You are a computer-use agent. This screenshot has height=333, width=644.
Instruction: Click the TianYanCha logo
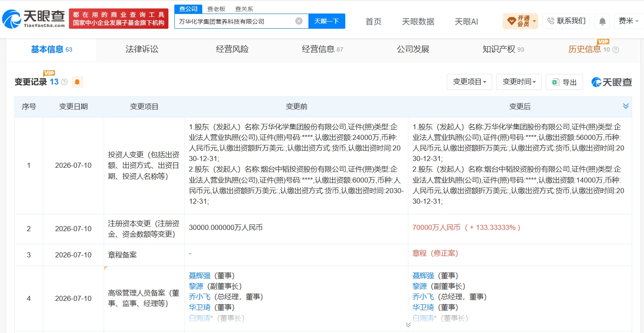(x=34, y=19)
